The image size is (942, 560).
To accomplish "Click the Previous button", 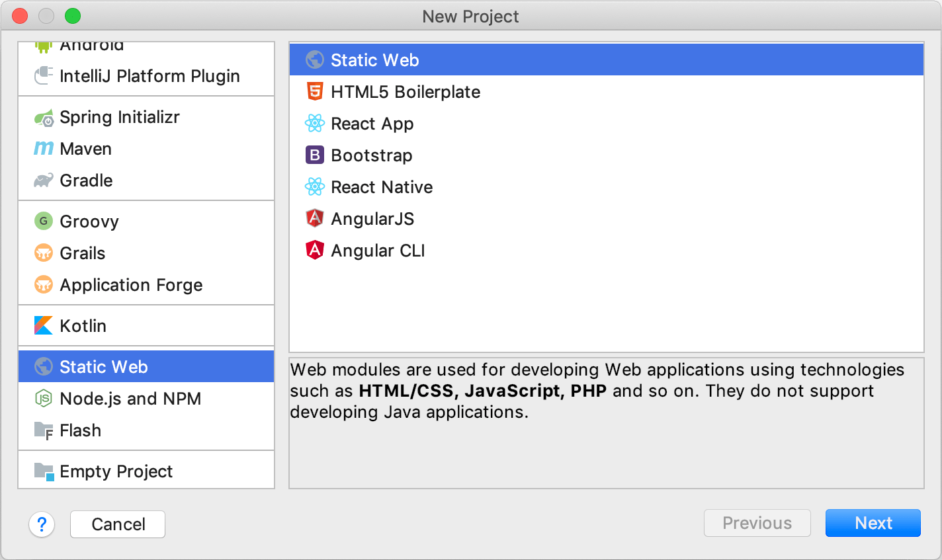I will click(x=757, y=523).
